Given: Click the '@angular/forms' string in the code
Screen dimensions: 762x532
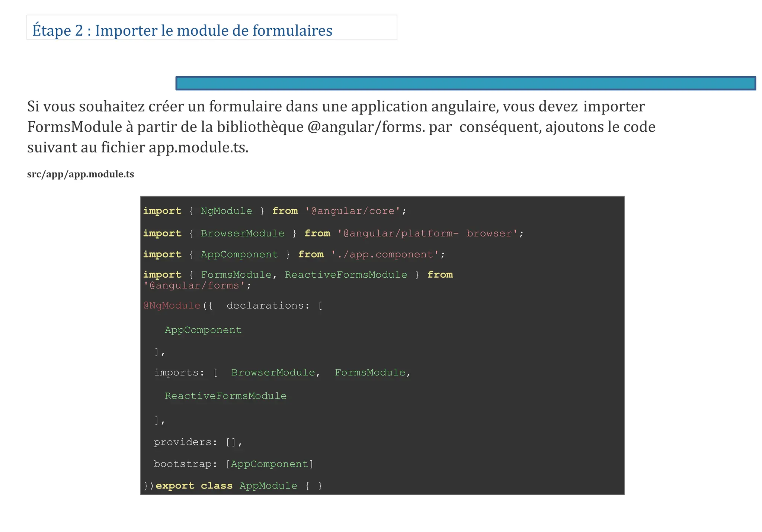Looking at the screenshot, I should point(195,286).
